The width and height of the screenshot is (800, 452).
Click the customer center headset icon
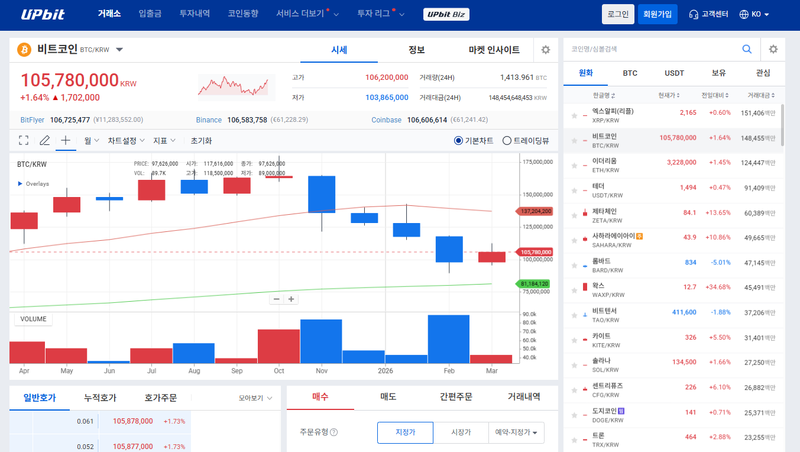pos(694,14)
